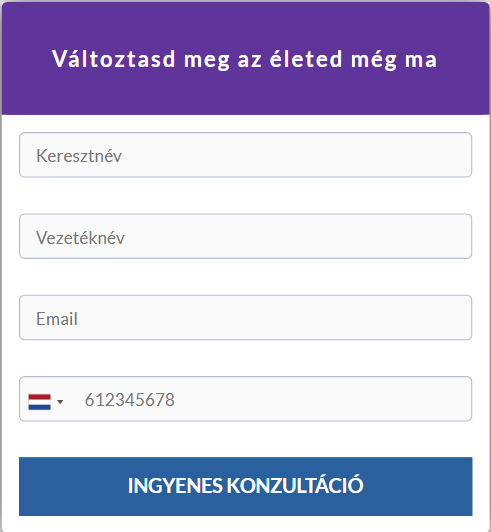Click the heading 'Változtasd meg az életed még ma'
The width and height of the screenshot is (491, 532).
pos(245,59)
